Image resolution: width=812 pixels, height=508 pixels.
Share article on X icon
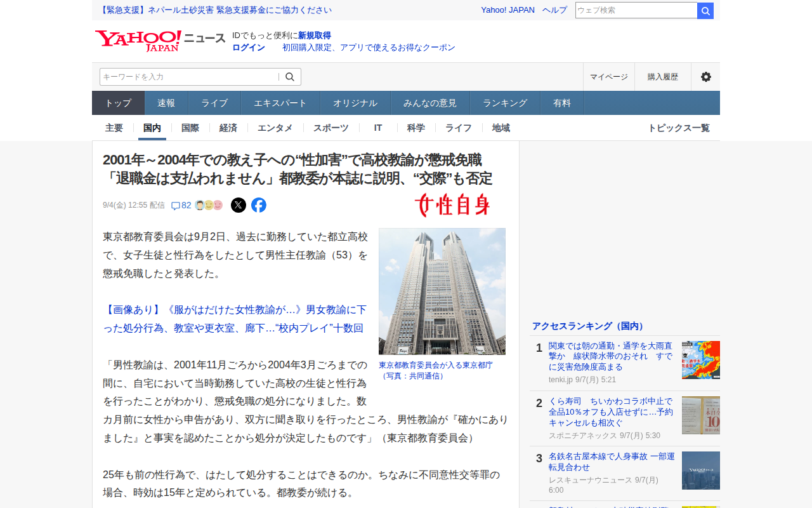(x=239, y=205)
